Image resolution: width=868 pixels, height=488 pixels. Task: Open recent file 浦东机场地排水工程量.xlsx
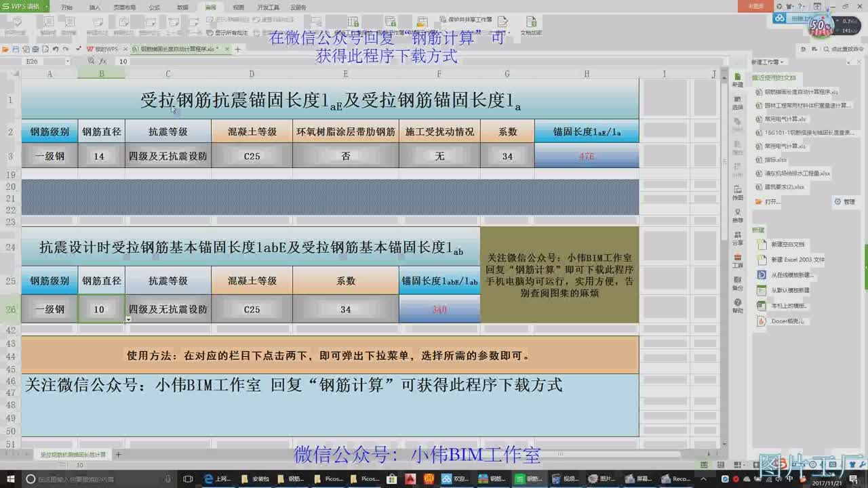tap(793, 173)
